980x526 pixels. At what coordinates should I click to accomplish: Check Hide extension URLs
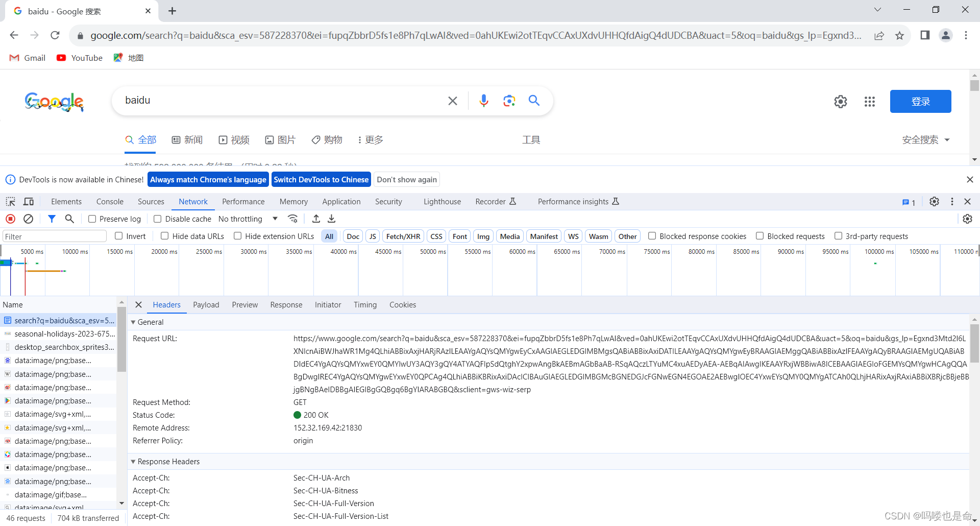point(237,236)
